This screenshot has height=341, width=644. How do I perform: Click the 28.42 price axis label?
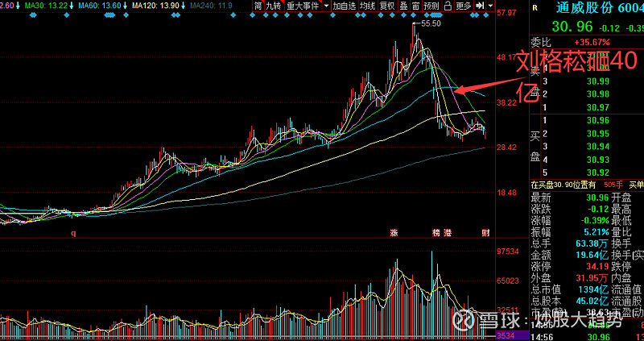506,148
